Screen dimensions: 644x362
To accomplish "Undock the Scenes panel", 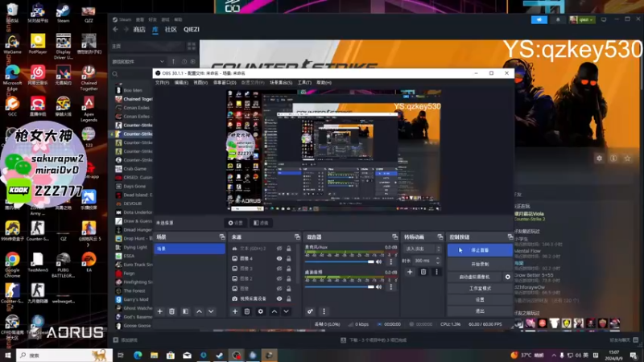I will (x=222, y=237).
